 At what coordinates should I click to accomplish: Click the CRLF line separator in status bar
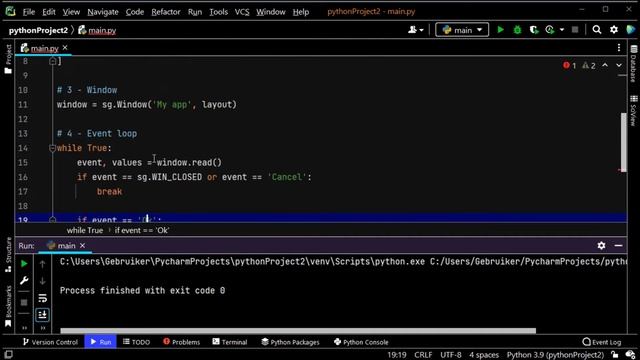point(423,355)
